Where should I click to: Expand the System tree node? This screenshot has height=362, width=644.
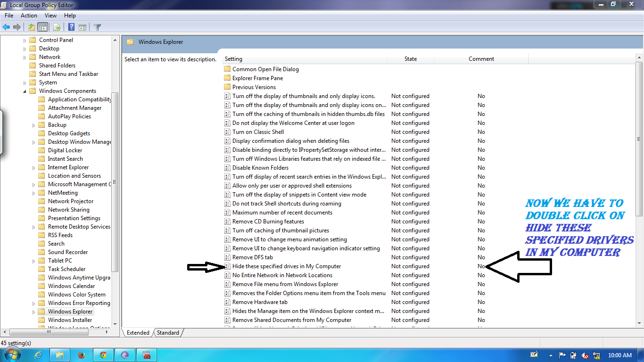[x=25, y=83]
